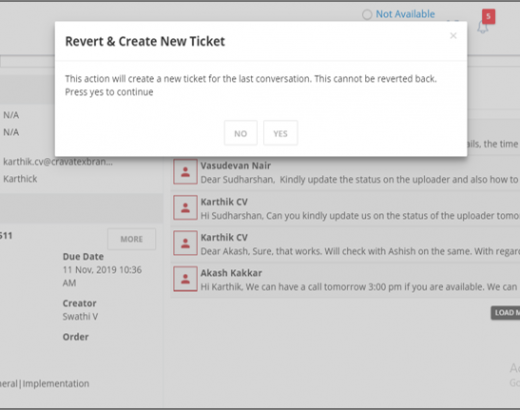Click the MORE button in ticket details
Viewport: 520px width, 410px height.
[131, 239]
